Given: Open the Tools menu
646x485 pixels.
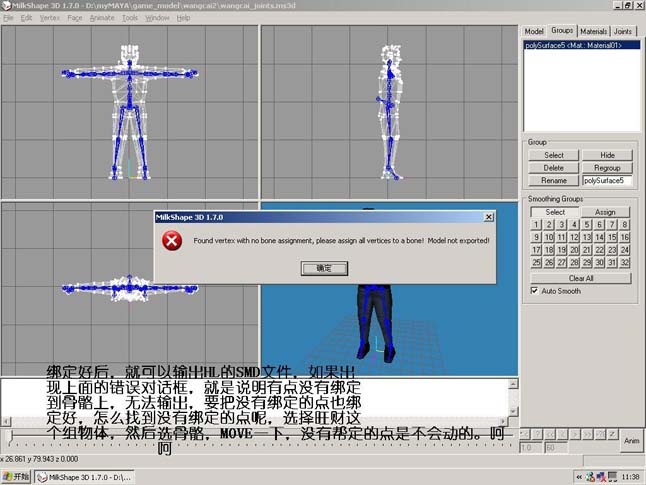Looking at the screenshot, I should click(130, 18).
